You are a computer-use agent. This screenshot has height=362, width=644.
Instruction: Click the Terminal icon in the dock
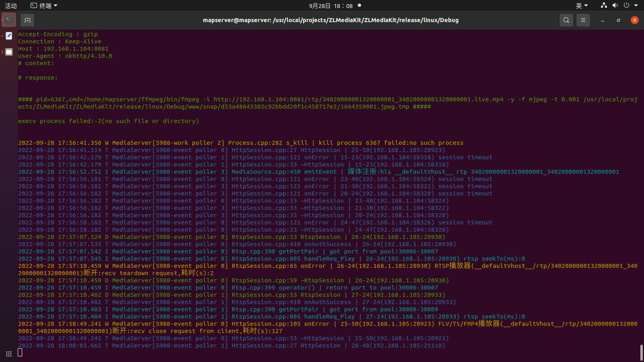click(x=9, y=20)
